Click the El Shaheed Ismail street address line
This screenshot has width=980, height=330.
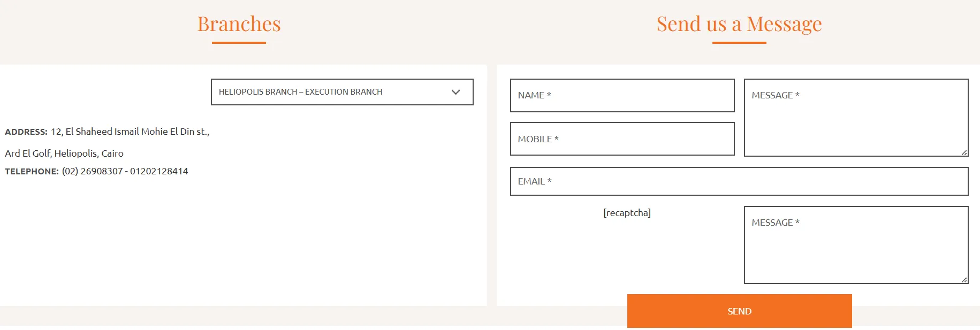click(130, 132)
